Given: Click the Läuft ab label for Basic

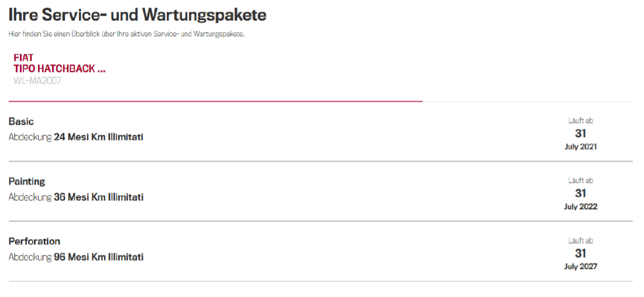Looking at the screenshot, I should coord(580,121).
